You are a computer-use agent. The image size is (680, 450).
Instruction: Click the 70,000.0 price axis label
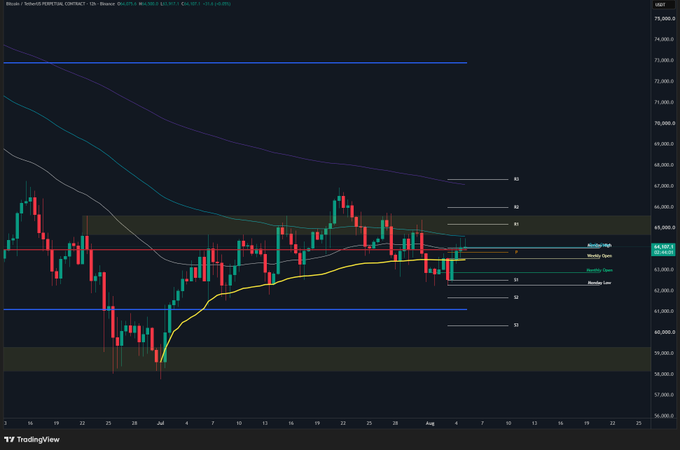click(x=664, y=123)
